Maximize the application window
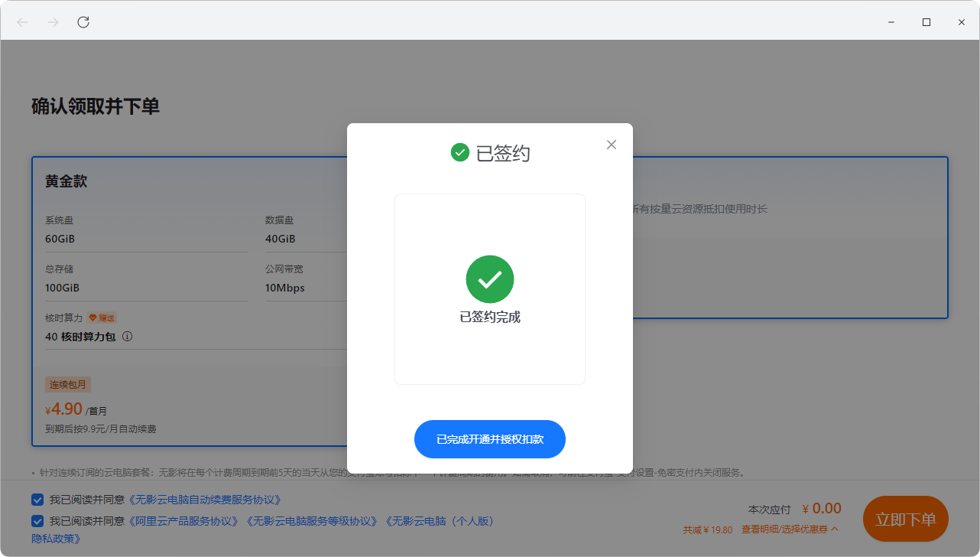Screen dimensions: 980x557 click(x=926, y=22)
